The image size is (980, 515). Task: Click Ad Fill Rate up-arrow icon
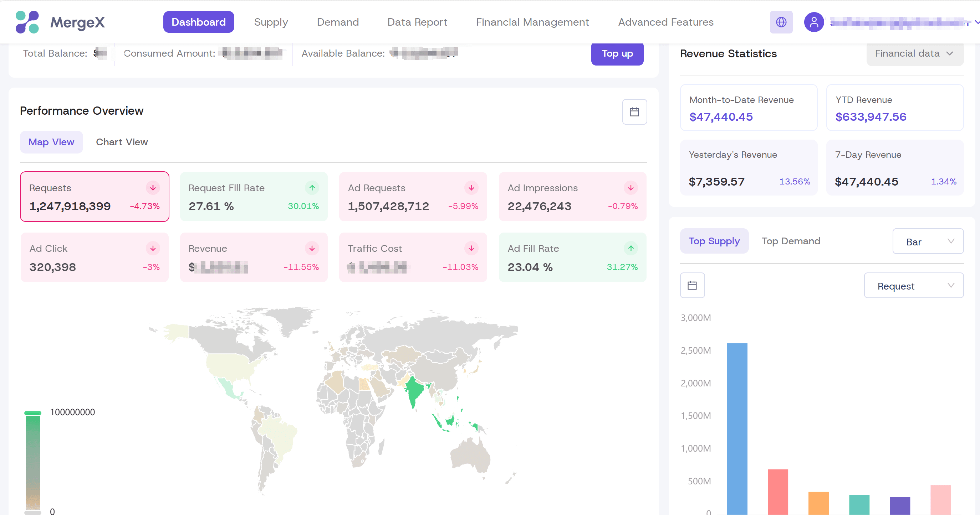(x=631, y=248)
